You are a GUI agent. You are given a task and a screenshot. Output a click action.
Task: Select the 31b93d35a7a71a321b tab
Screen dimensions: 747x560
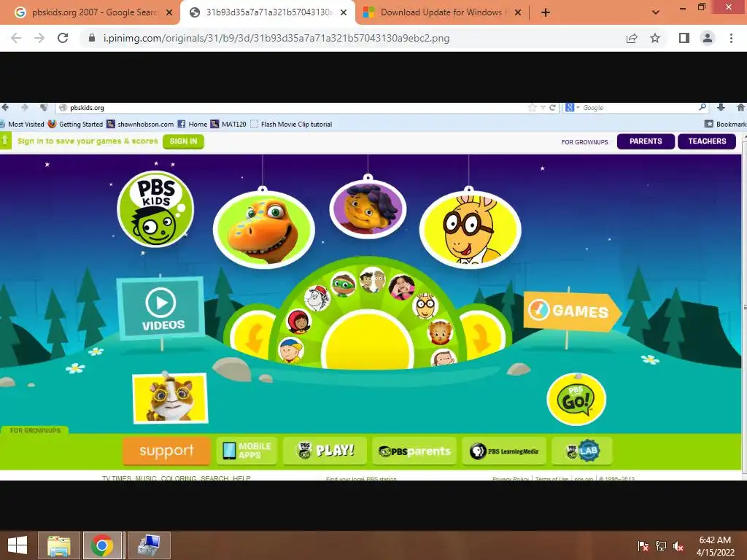point(268,12)
